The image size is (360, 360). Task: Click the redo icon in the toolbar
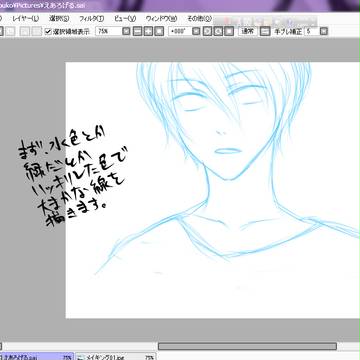pyautogui.click(x=11, y=32)
